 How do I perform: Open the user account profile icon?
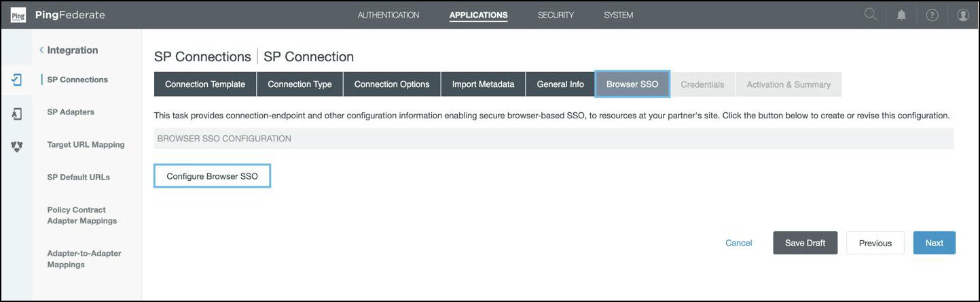tap(962, 15)
